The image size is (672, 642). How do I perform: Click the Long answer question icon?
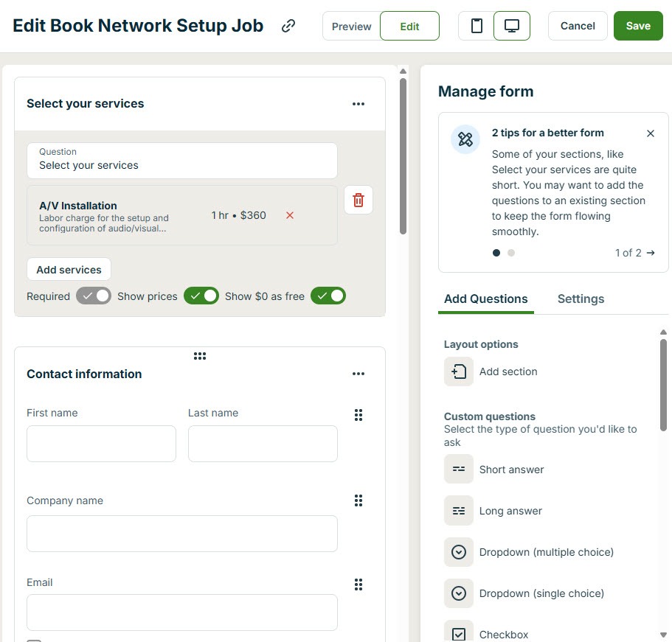(459, 511)
